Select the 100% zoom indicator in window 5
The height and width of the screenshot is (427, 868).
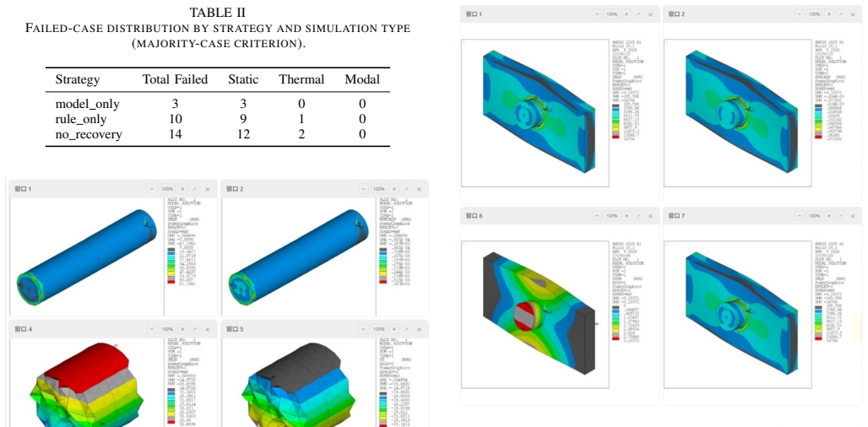coord(378,329)
